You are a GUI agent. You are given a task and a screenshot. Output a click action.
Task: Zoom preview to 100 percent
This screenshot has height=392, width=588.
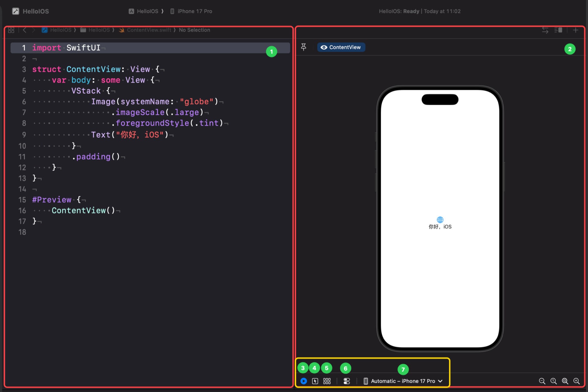(553, 381)
